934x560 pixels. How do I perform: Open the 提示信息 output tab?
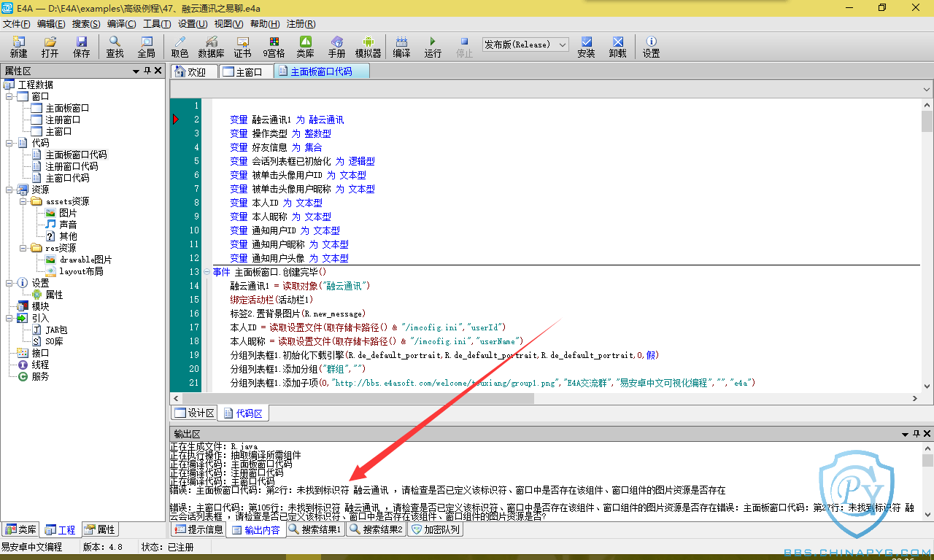click(x=198, y=530)
